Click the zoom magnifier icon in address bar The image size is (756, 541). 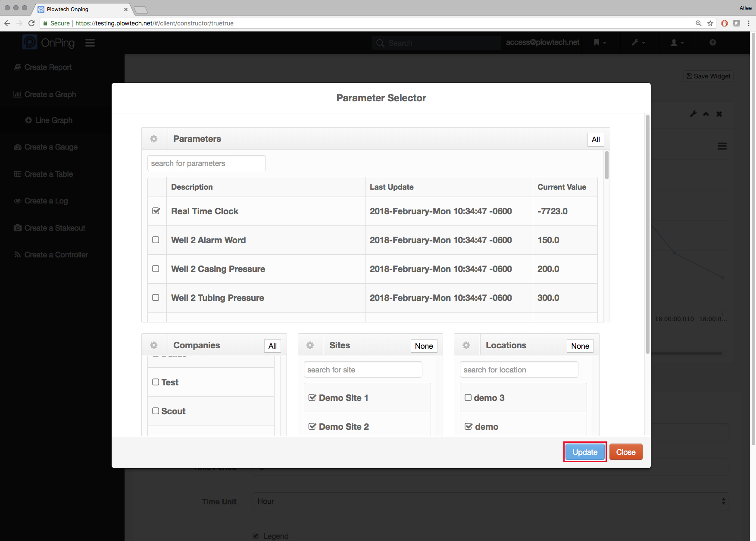click(x=698, y=23)
